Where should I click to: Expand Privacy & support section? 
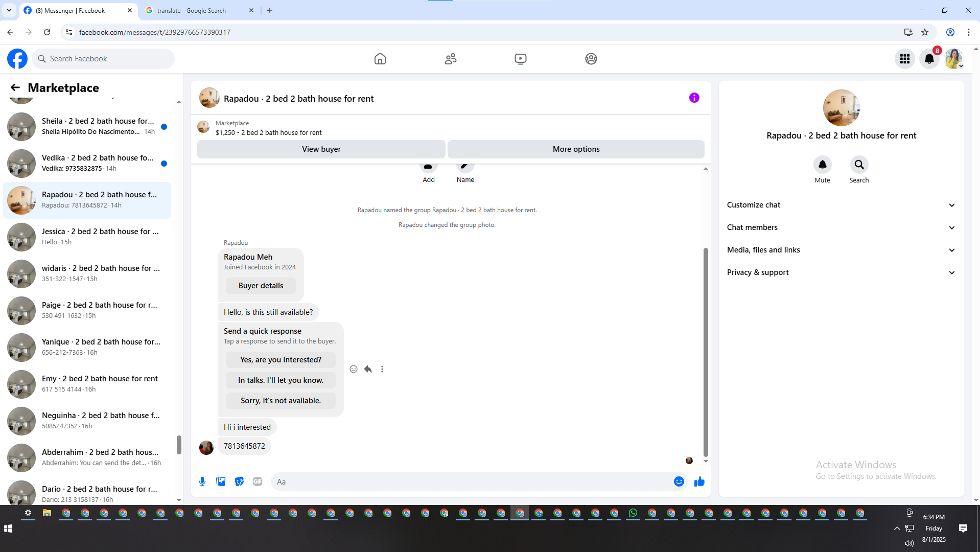pyautogui.click(x=842, y=272)
